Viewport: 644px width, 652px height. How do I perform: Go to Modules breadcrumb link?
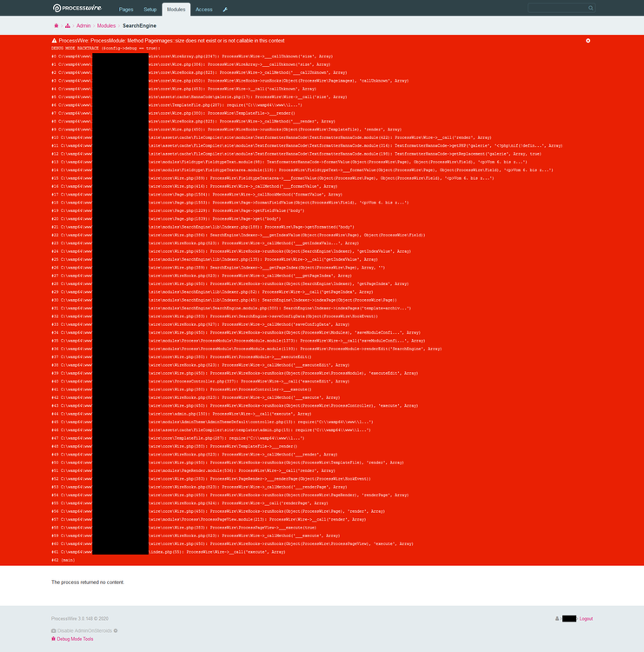(106, 26)
